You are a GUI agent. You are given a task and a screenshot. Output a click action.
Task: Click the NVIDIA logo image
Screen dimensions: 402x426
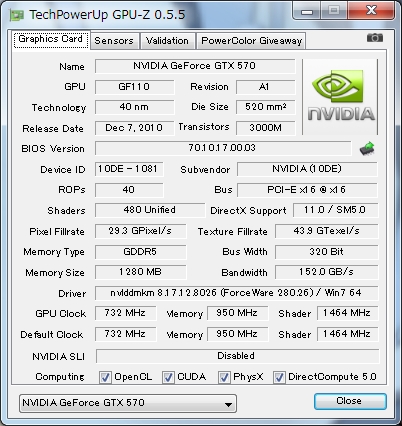340,97
